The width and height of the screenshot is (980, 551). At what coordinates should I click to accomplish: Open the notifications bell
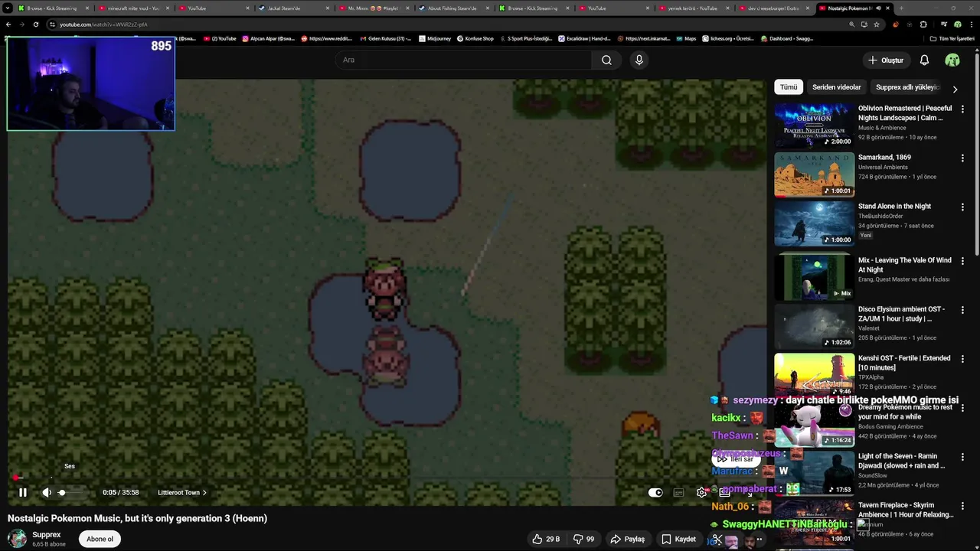coord(924,60)
